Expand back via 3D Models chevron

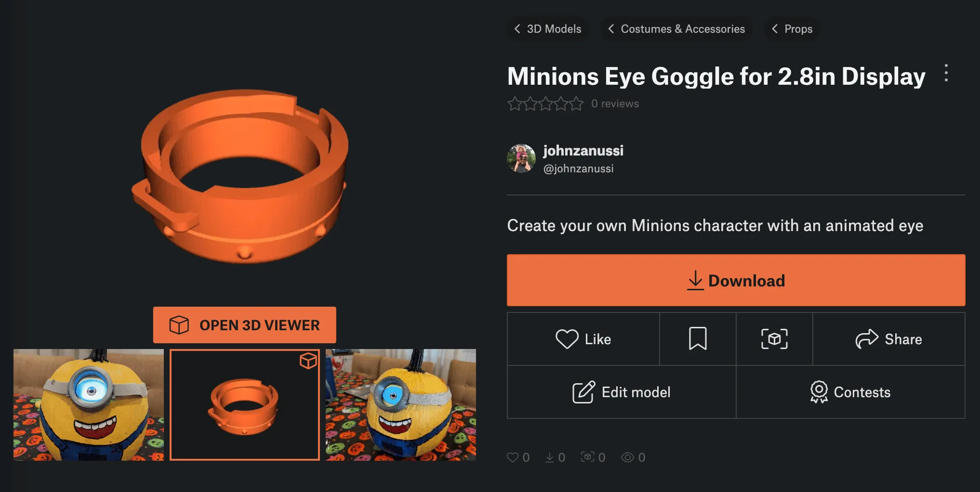[517, 29]
